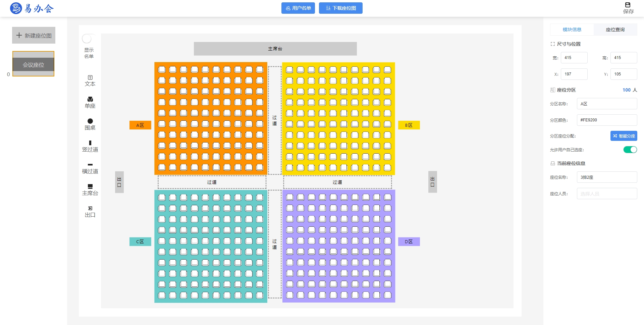Select the 竖过道 vertical aisle tool
The image size is (644, 325).
pos(90,146)
